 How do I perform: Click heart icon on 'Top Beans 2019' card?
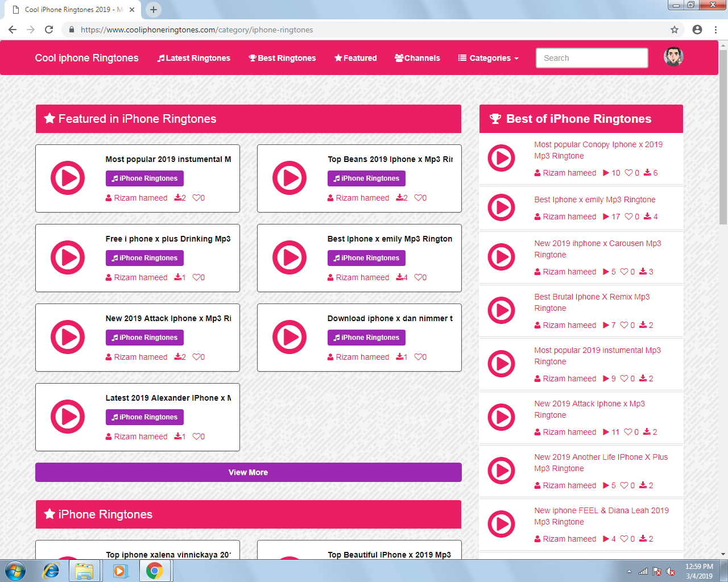[x=419, y=198]
